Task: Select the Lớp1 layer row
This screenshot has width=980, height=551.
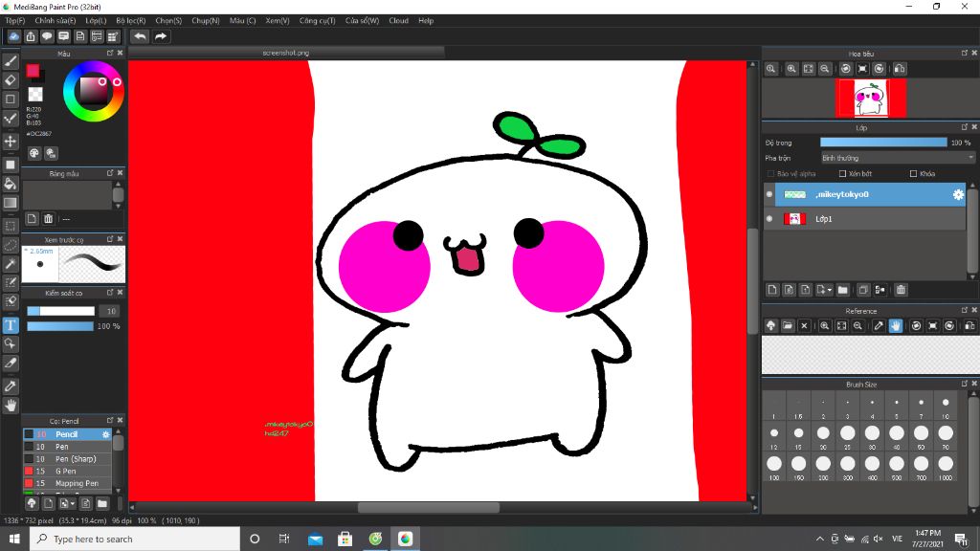Action: pos(865,219)
